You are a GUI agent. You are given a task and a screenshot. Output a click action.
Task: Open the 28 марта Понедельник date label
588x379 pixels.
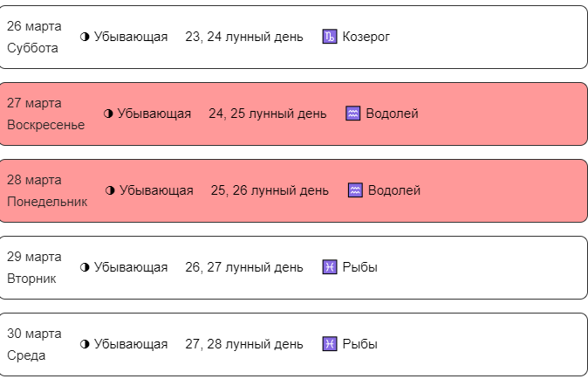click(x=47, y=190)
